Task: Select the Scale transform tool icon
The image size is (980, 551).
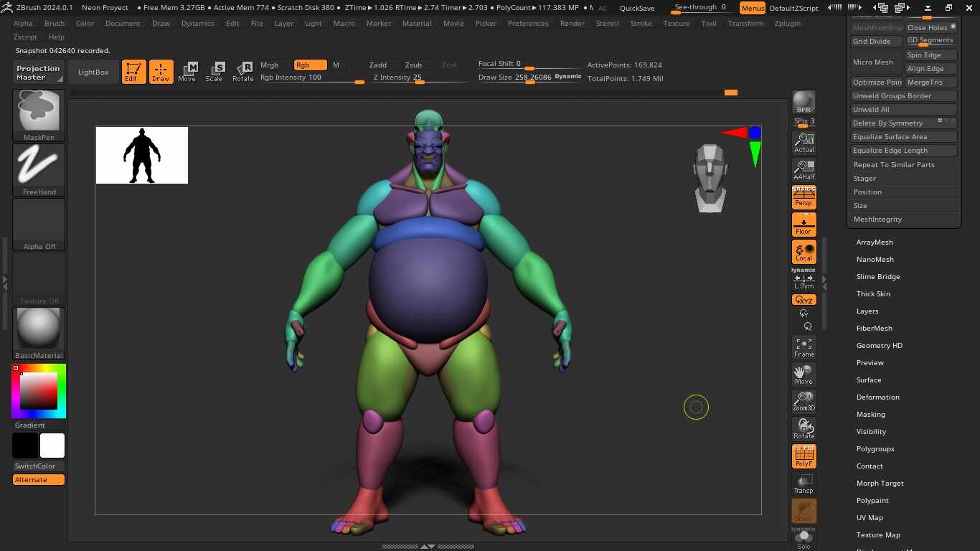Action: coord(215,71)
